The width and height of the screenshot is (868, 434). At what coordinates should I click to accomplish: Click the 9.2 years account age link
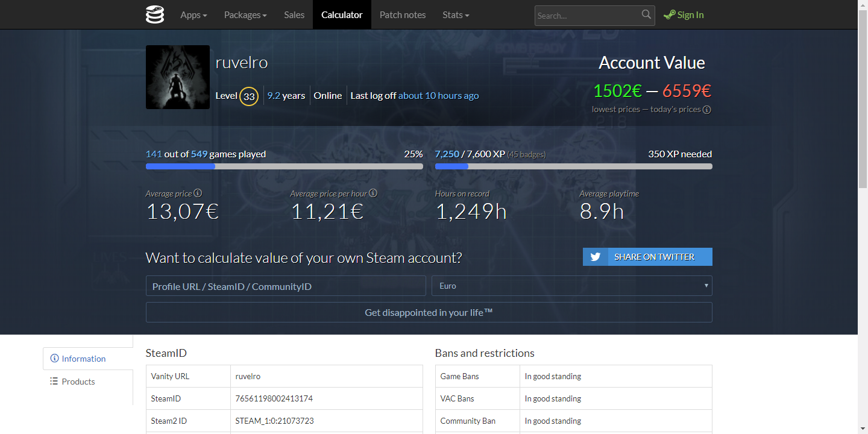(x=286, y=95)
